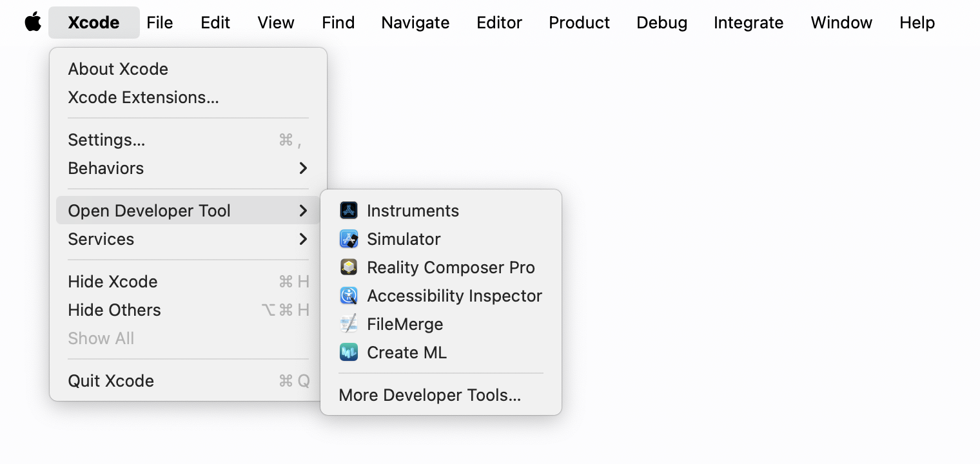
Task: Click the Behaviors menu label
Action: (106, 168)
